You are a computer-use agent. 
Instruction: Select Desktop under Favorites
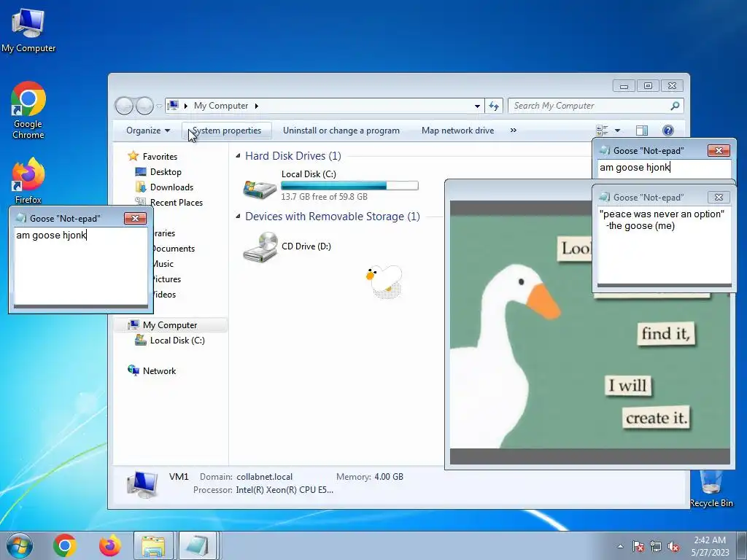coord(166,172)
